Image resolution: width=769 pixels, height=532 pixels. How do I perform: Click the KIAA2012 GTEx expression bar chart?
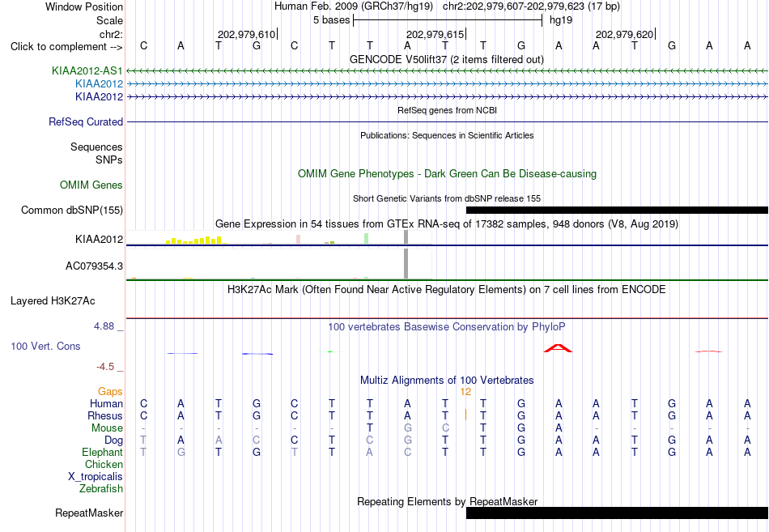pos(278,237)
